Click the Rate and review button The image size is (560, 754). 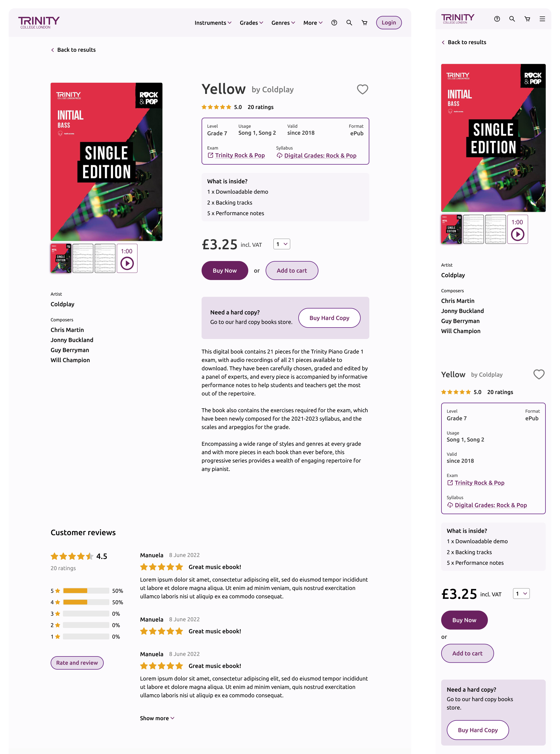(x=77, y=663)
